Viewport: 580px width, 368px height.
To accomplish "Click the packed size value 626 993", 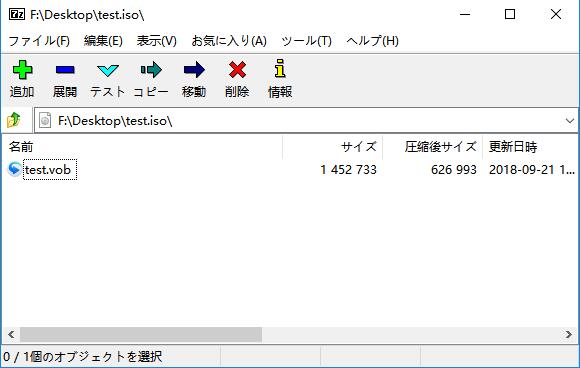I will pos(454,170).
